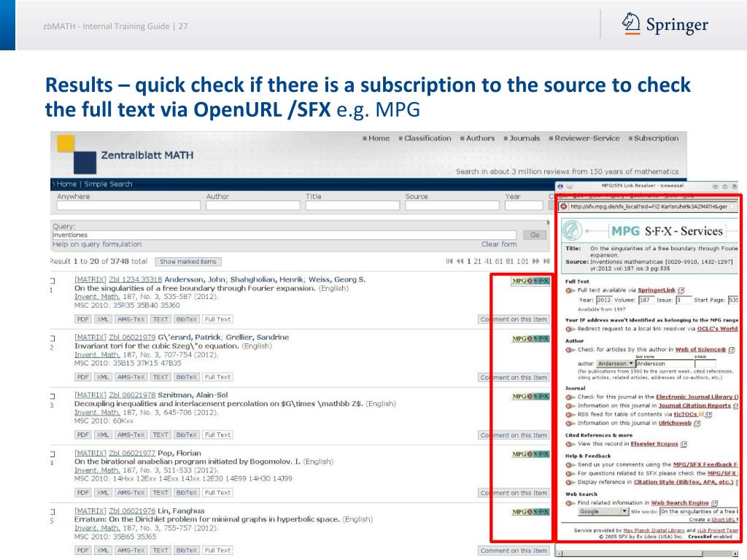Go to next results page icon
Screen dimensions: 747x560
pos(536,262)
